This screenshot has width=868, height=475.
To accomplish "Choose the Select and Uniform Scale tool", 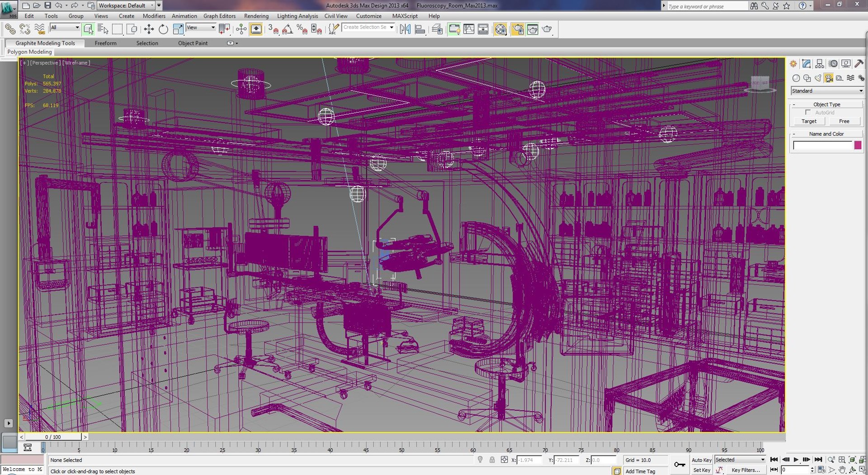I will pyautogui.click(x=178, y=29).
